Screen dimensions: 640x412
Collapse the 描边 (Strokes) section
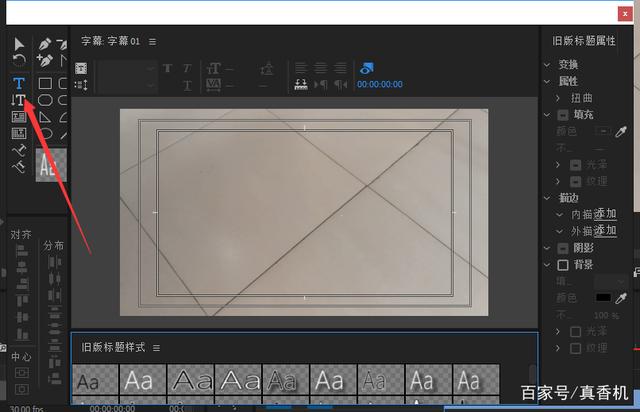547,197
